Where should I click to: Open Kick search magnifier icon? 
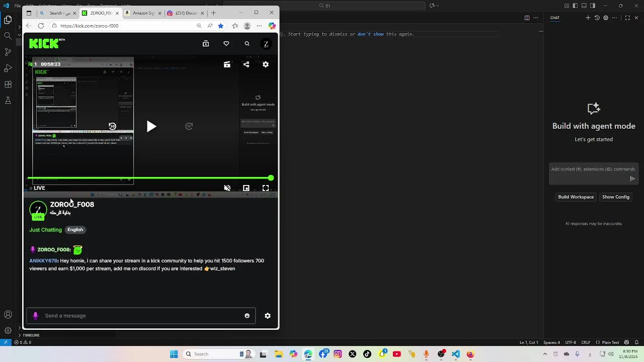(247, 44)
